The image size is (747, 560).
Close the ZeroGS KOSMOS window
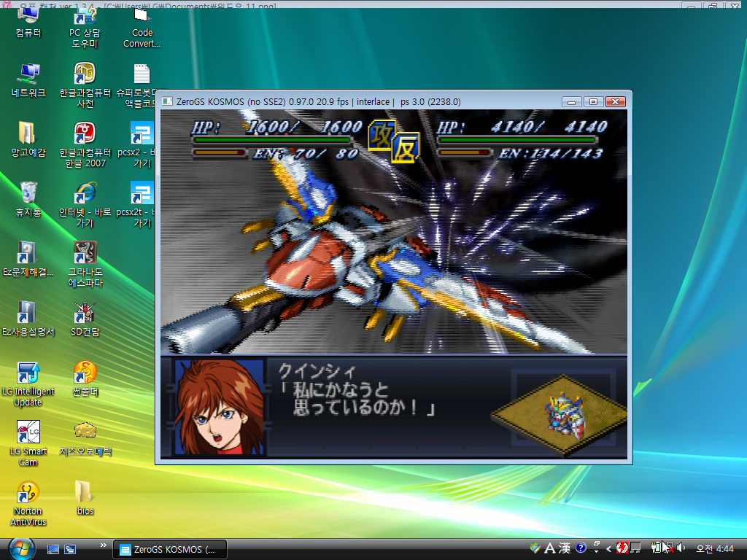click(616, 102)
